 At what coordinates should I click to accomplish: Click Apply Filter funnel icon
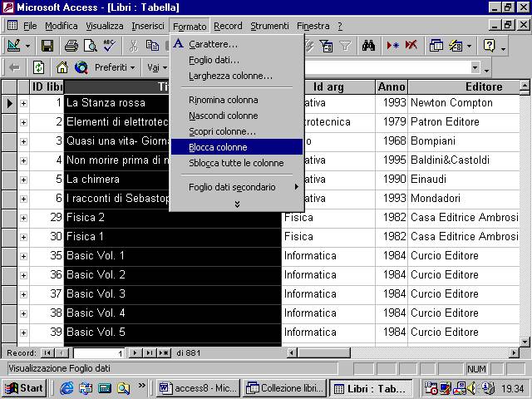345,46
